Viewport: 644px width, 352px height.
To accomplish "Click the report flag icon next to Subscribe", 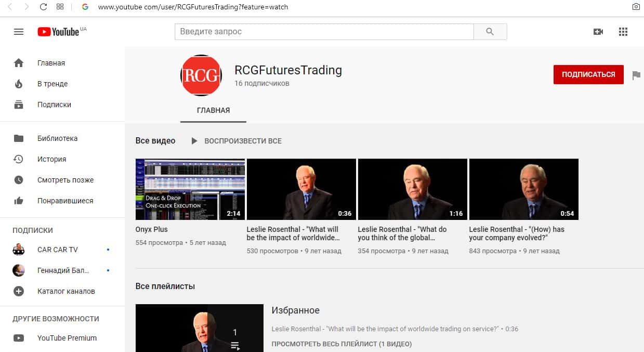I will [636, 75].
